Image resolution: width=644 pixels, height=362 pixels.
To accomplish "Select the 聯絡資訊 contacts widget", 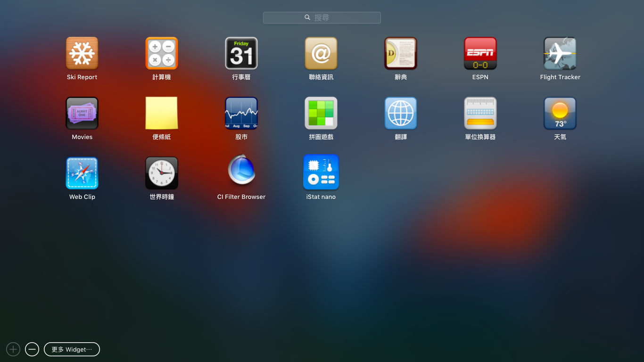I will click(321, 53).
